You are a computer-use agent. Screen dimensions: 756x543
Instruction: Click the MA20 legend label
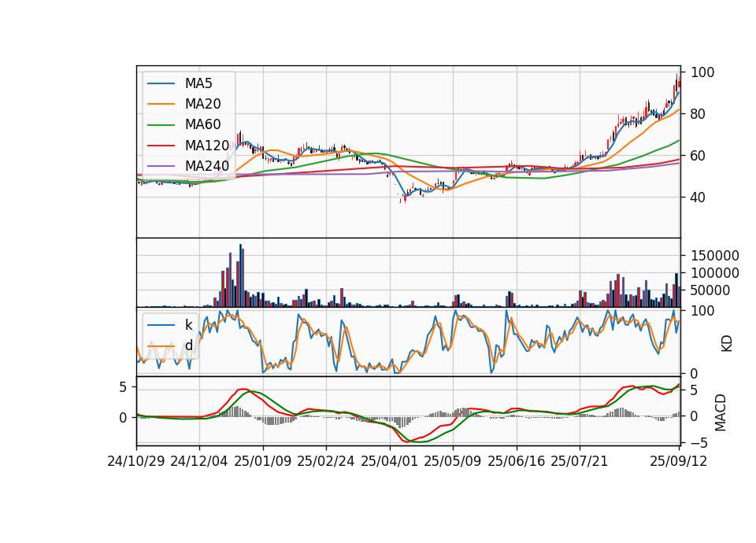tap(203, 104)
